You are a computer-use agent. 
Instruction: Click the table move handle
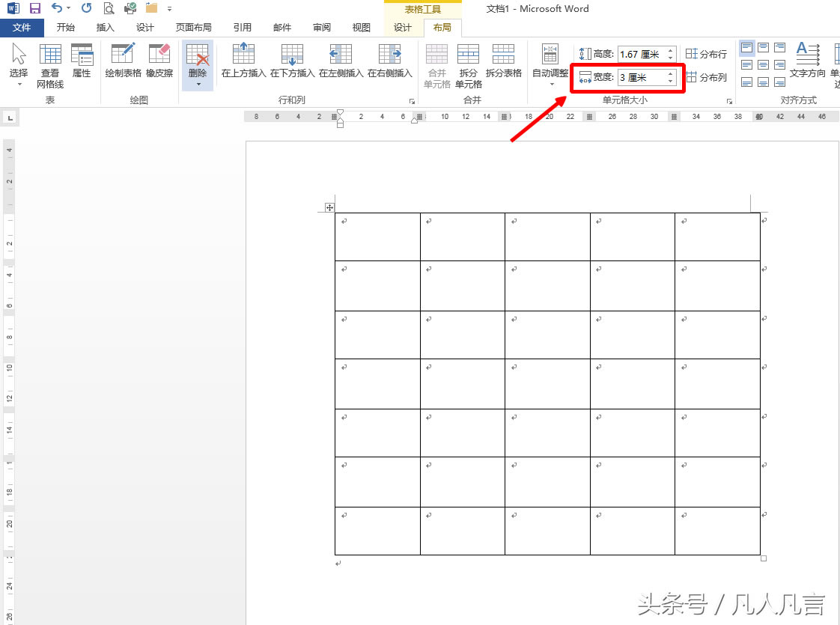pyautogui.click(x=329, y=207)
